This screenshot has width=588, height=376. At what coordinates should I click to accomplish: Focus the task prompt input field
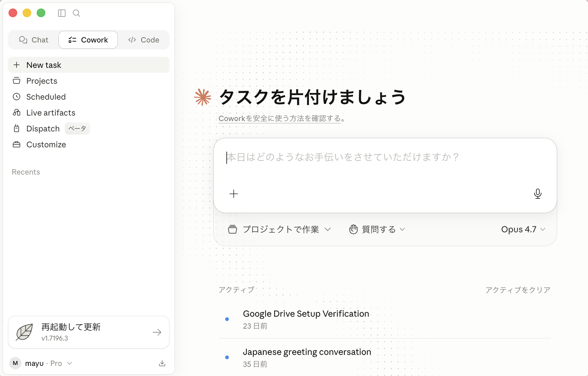tap(385, 157)
